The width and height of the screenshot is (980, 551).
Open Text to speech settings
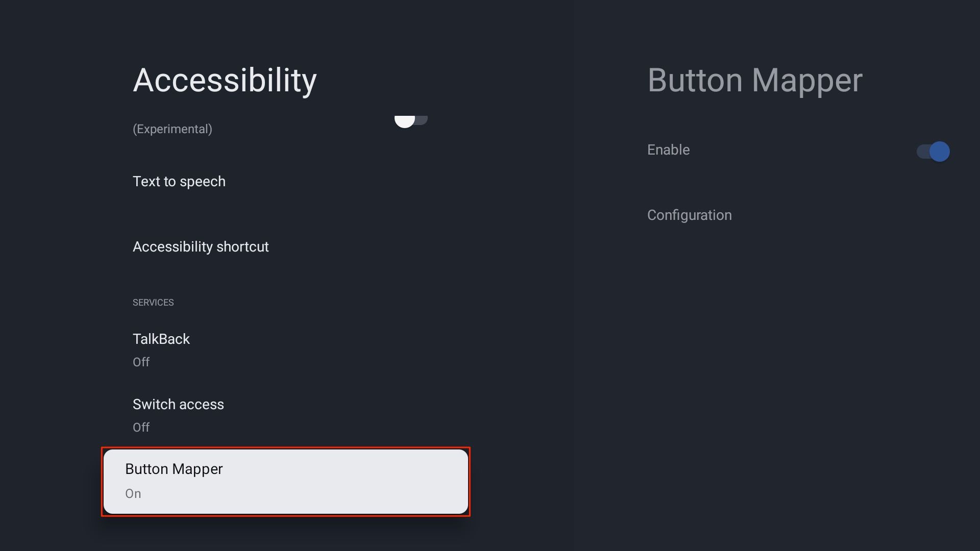click(178, 181)
